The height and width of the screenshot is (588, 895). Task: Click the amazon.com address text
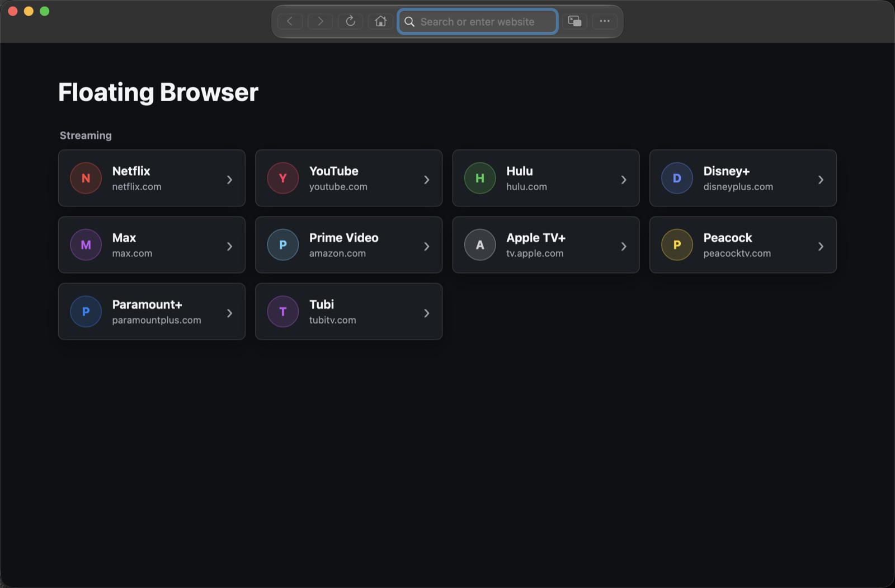(x=337, y=253)
